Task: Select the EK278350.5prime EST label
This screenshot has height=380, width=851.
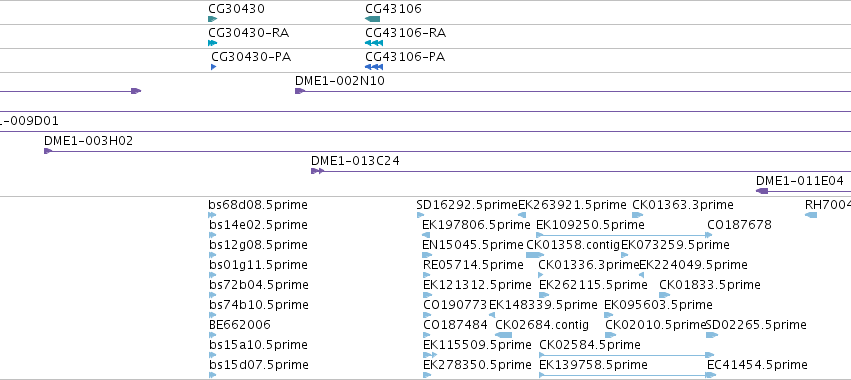Action: point(477,365)
